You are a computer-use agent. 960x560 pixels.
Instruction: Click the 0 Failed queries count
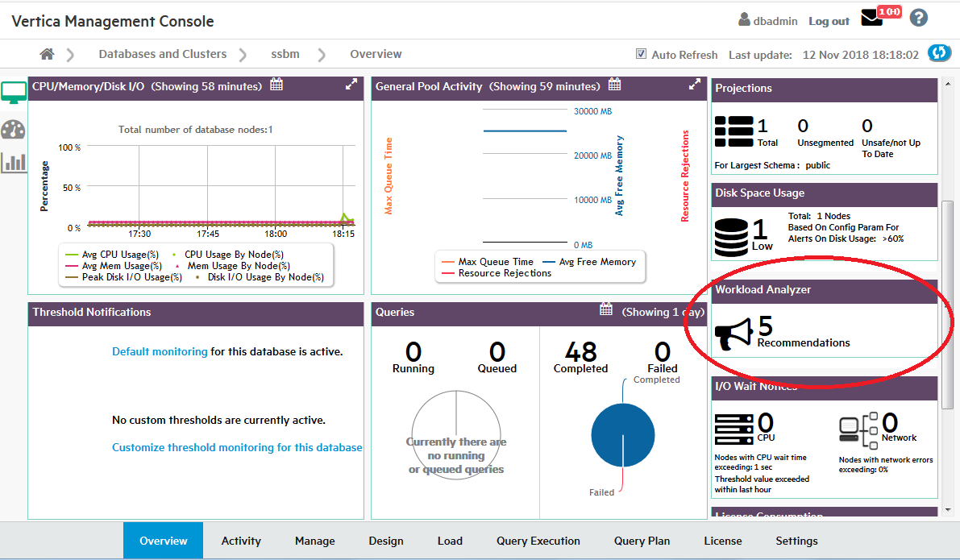(x=663, y=352)
